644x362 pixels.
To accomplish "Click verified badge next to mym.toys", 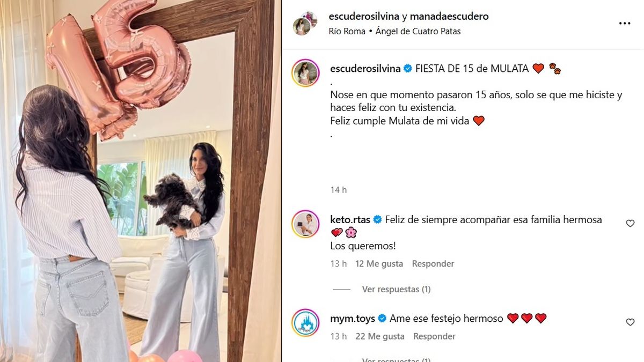I will 382,318.
